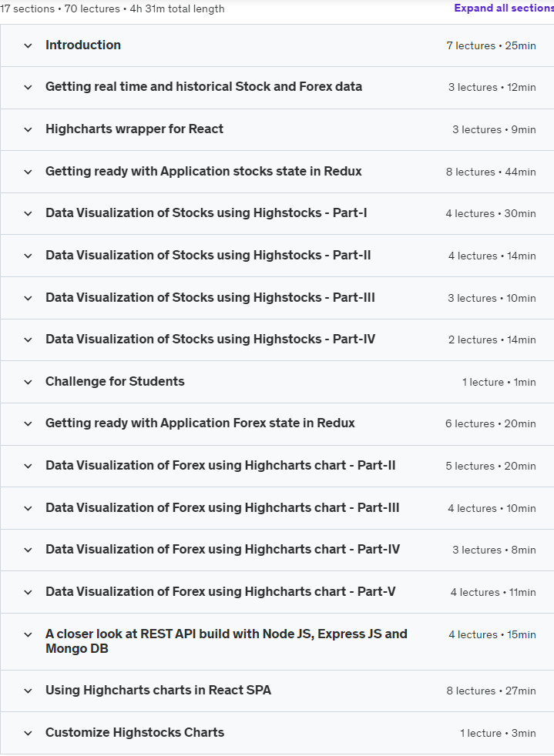Select Customize Highstocks Charts title
The height and width of the screenshot is (756, 554).
click(135, 733)
